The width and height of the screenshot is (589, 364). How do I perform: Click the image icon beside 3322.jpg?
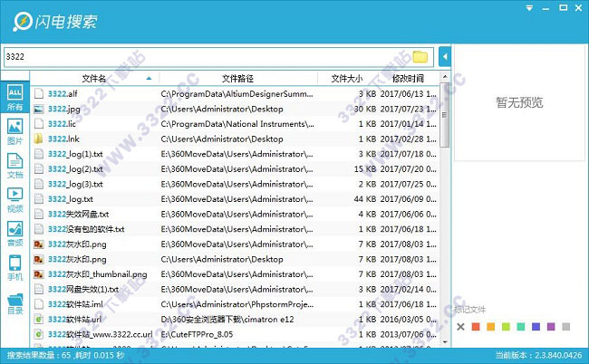coord(38,109)
